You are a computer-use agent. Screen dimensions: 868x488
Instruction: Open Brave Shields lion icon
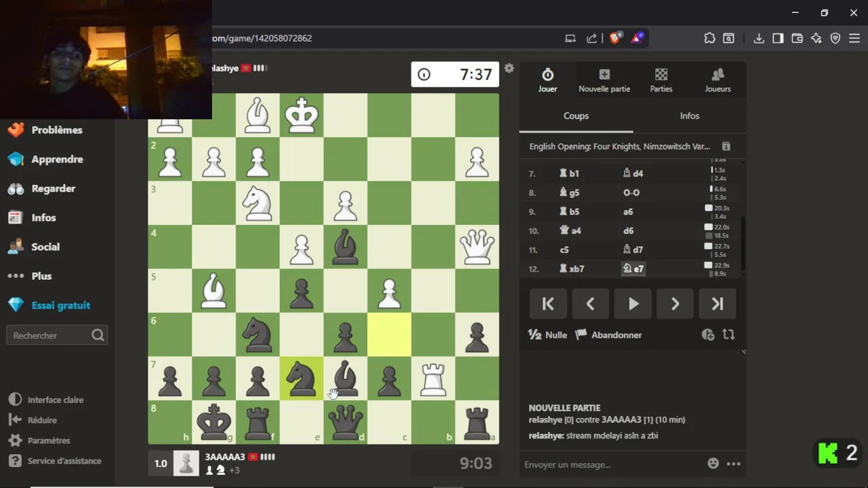pos(614,39)
